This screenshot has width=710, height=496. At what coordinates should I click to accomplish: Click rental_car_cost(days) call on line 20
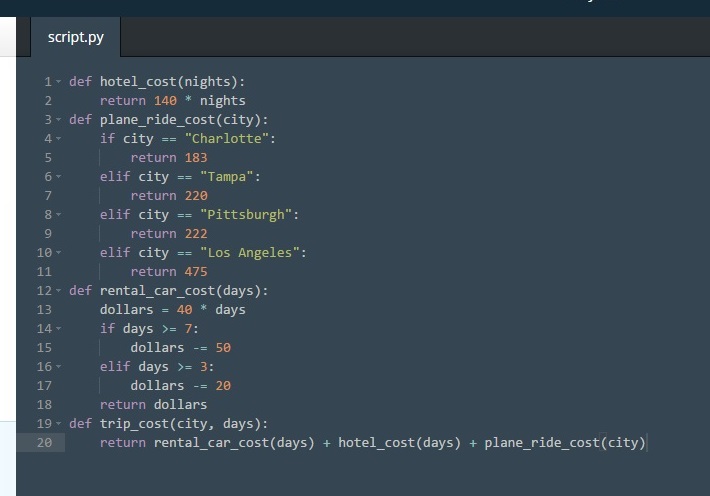tap(234, 443)
